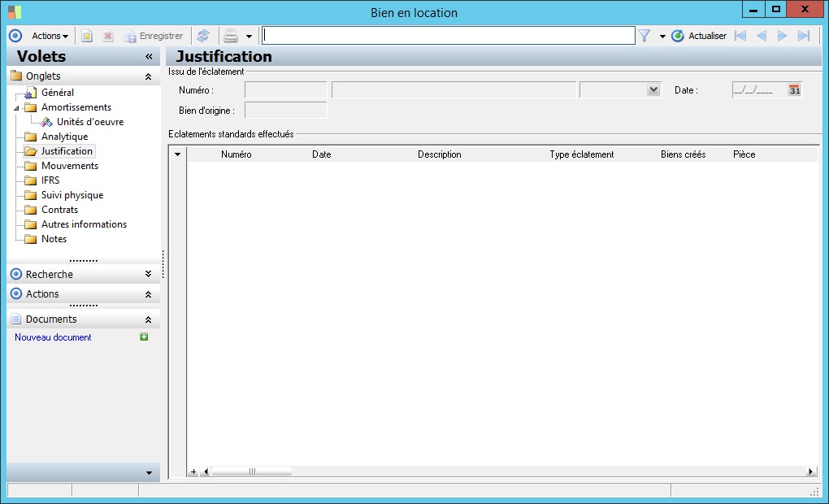Open the combo box next to Date

[x=653, y=90]
